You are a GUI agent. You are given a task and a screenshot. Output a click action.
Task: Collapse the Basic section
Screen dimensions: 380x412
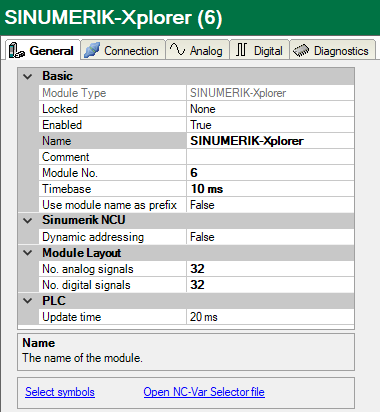[28, 76]
